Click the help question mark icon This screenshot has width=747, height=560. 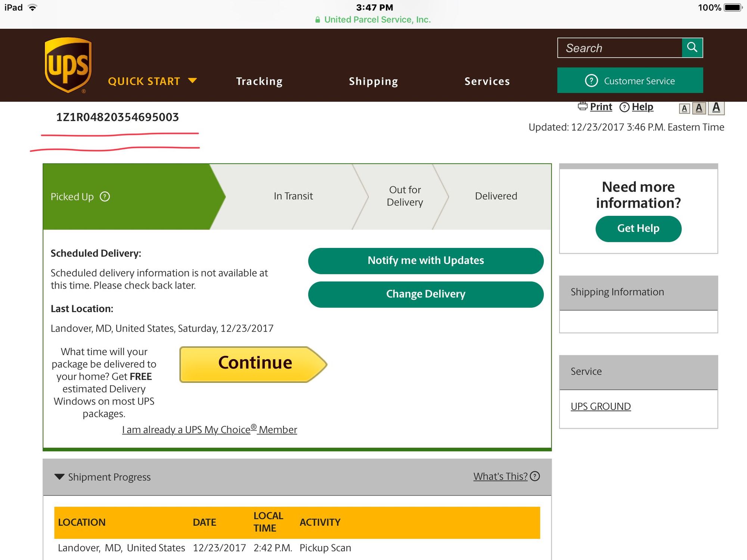click(624, 107)
